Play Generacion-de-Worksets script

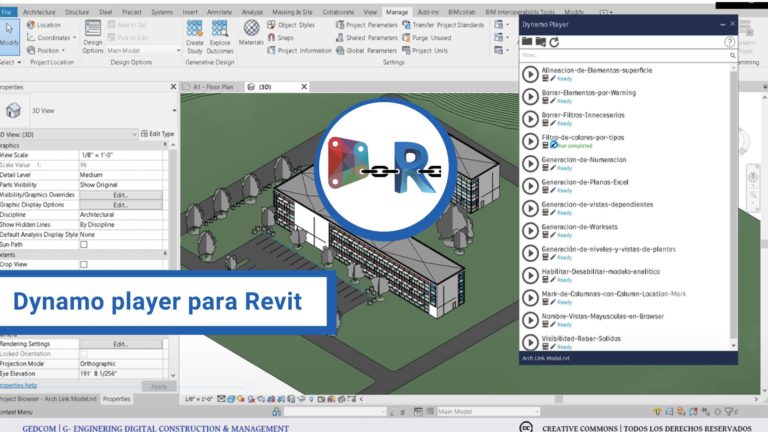(x=530, y=231)
